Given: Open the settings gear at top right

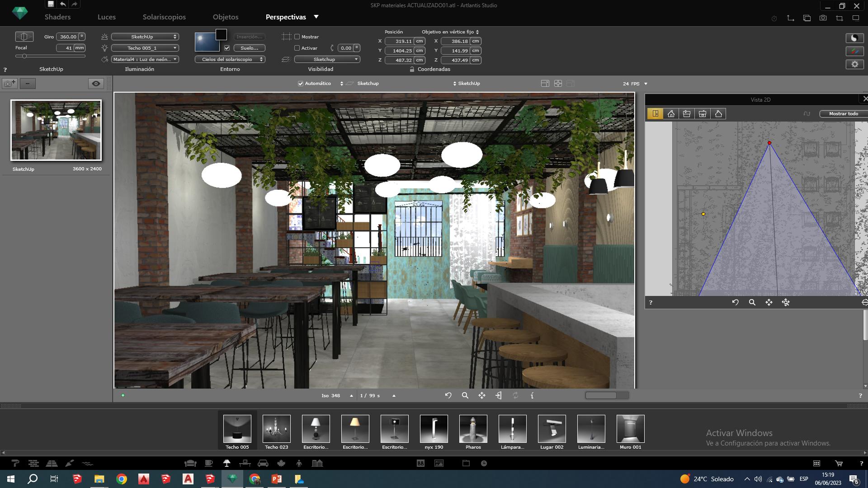Looking at the screenshot, I should pos(854,65).
